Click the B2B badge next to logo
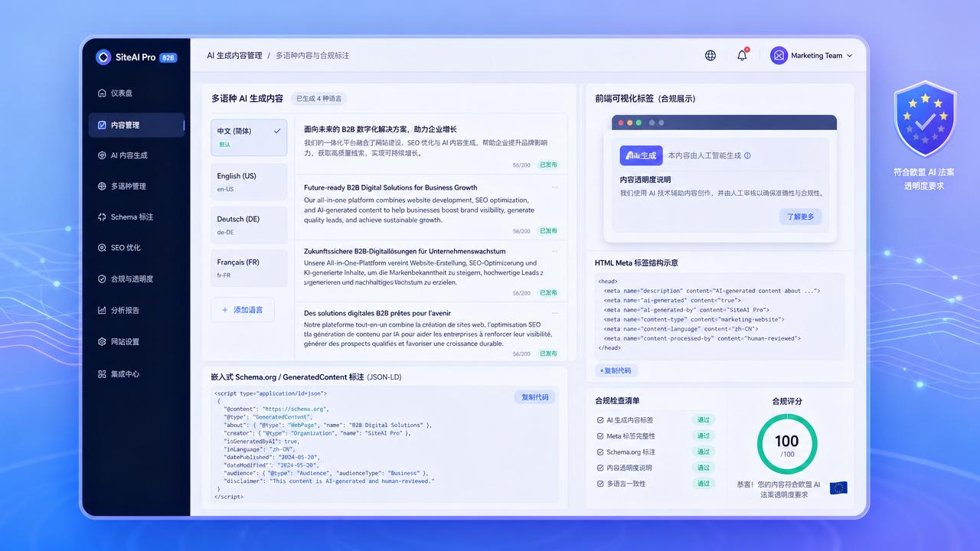980x551 pixels. point(168,57)
